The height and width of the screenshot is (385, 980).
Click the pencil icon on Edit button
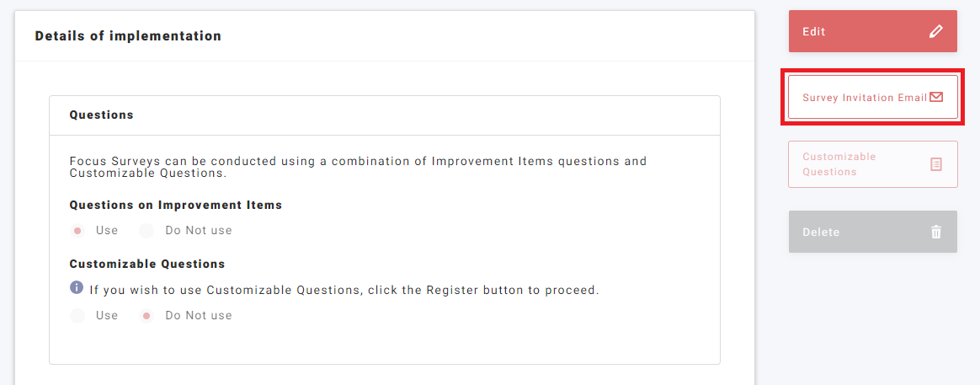pos(936,32)
